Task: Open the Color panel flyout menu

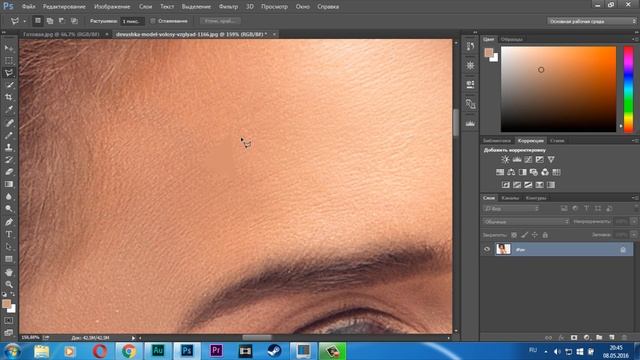Action: tap(636, 39)
